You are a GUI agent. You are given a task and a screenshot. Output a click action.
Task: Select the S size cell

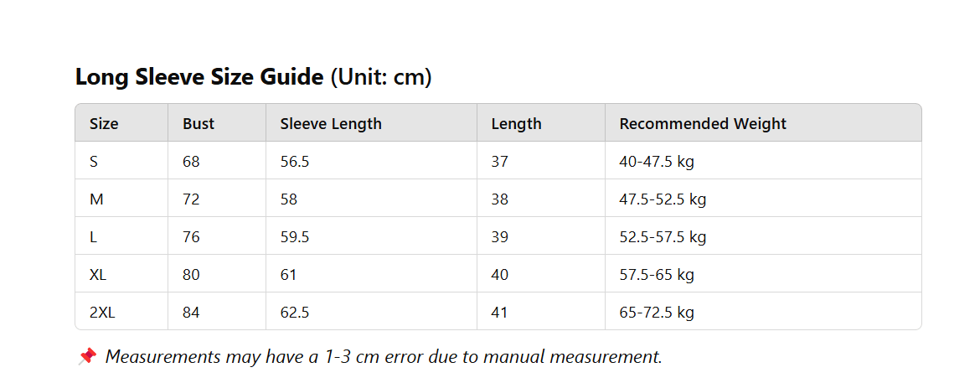coord(94,162)
